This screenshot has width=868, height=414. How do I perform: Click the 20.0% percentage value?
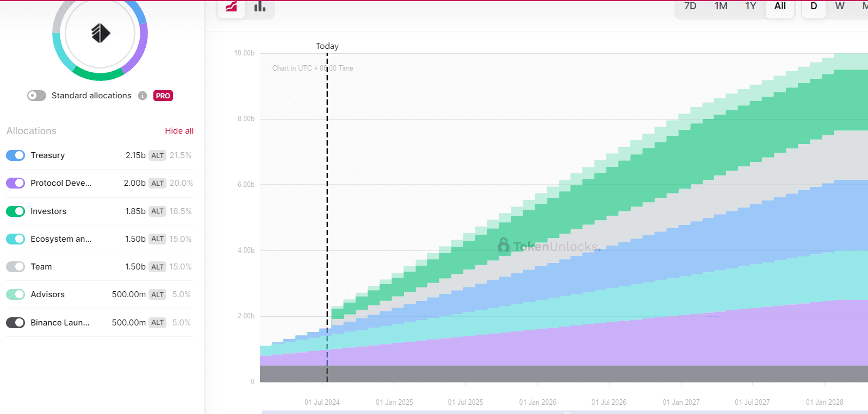point(181,183)
